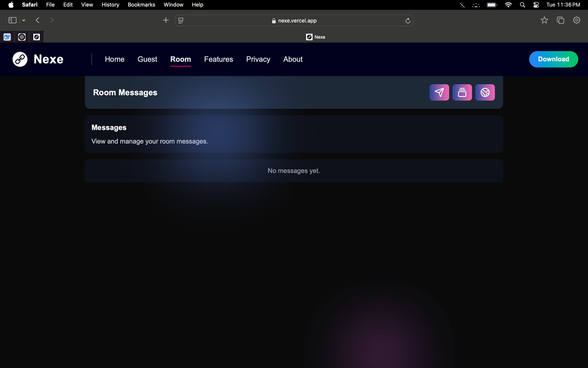Click the Nexe chain-link logo
Screen dimensions: 588x368
(x=20, y=59)
